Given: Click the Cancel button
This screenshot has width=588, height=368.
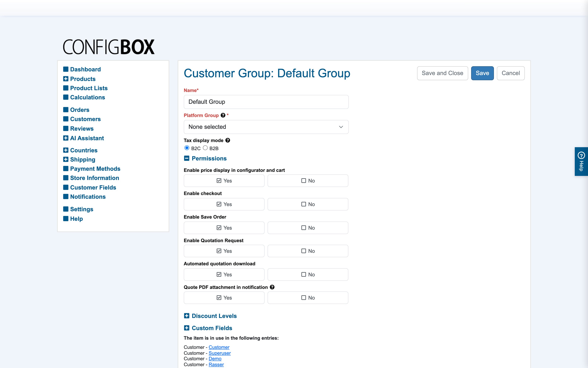Looking at the screenshot, I should [x=511, y=73].
